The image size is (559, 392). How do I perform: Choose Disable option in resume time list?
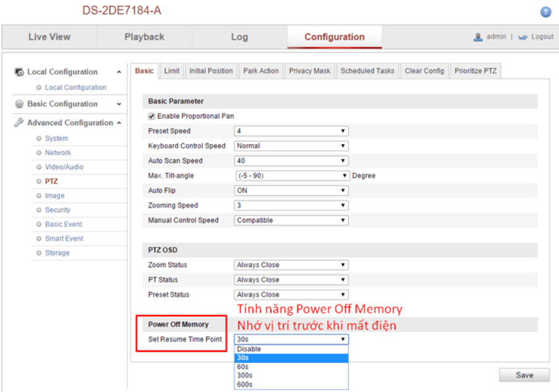(249, 349)
